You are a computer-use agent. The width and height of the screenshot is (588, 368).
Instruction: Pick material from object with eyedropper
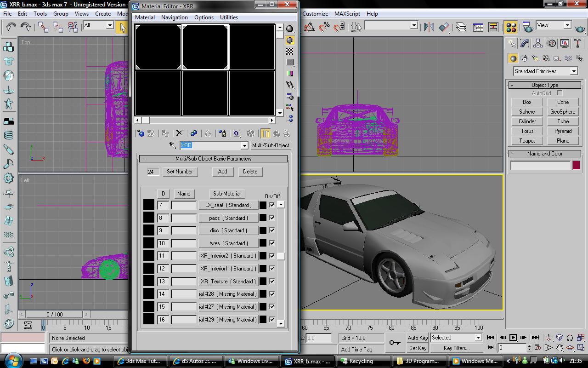(x=172, y=145)
